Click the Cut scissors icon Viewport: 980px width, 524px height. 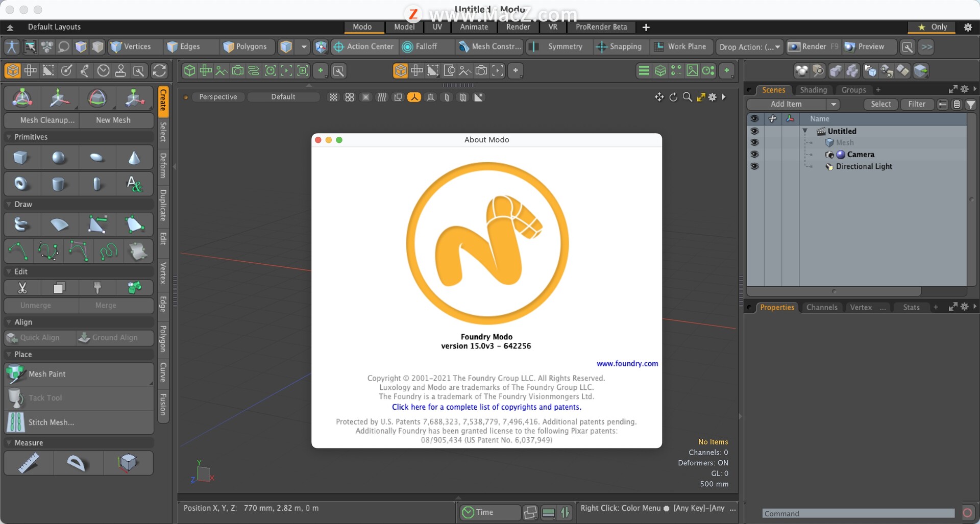22,288
